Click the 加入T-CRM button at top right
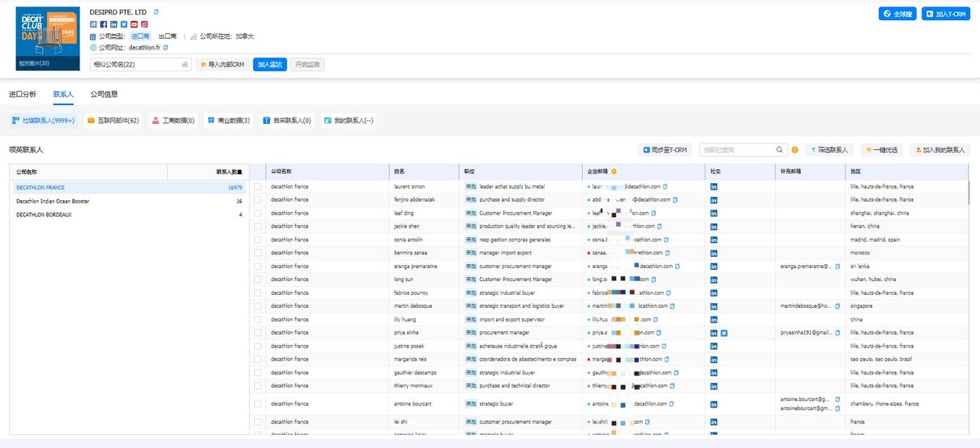This screenshot has height=448, width=980. 946,14
